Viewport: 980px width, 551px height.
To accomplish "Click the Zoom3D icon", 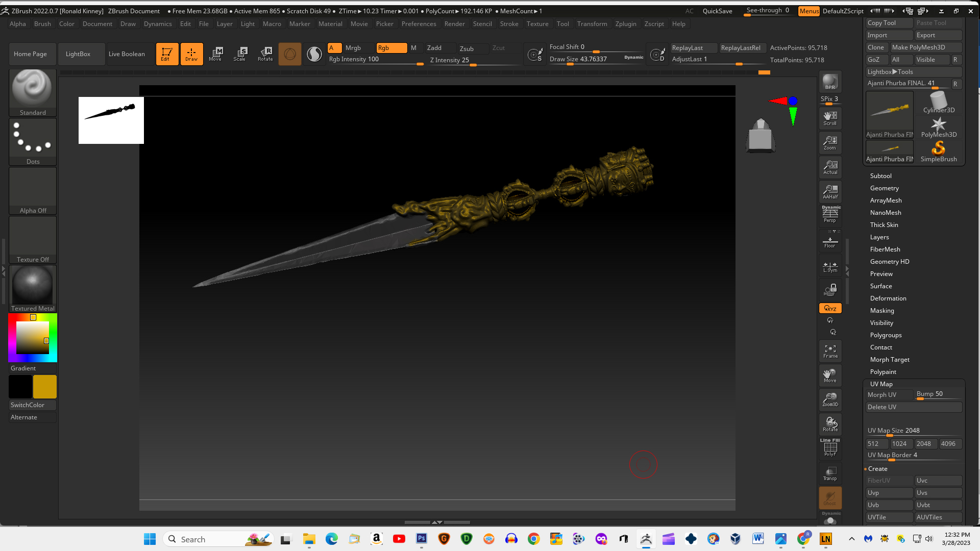I will click(x=830, y=400).
